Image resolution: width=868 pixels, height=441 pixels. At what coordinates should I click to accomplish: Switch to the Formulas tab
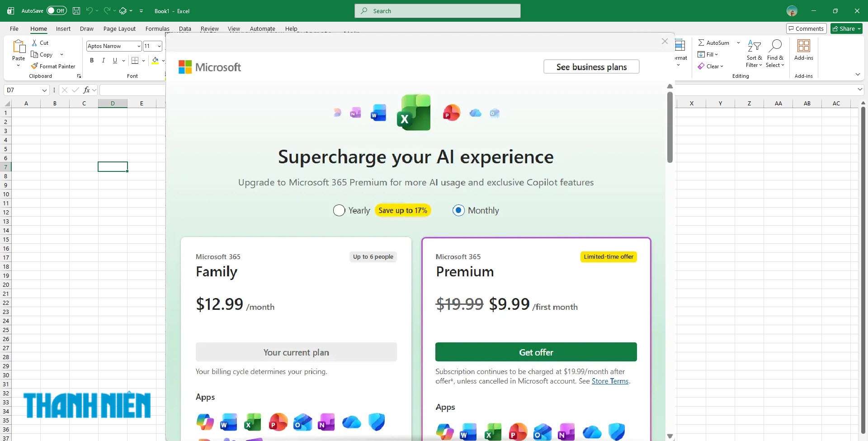157,28
